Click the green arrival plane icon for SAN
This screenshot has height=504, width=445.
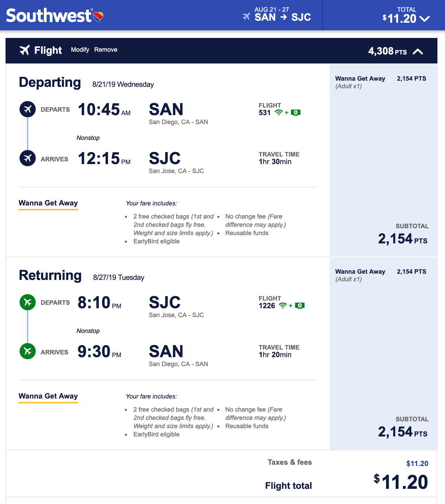pyautogui.click(x=28, y=351)
